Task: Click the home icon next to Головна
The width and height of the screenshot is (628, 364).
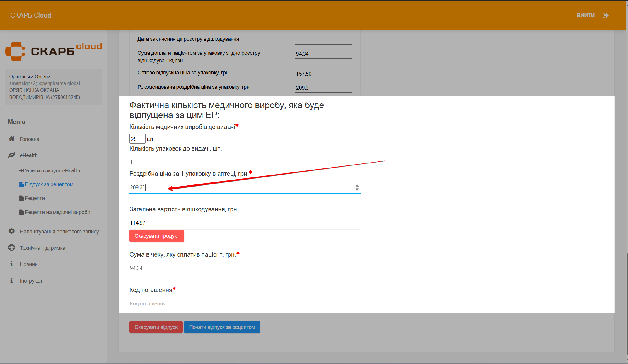Action: [x=11, y=139]
